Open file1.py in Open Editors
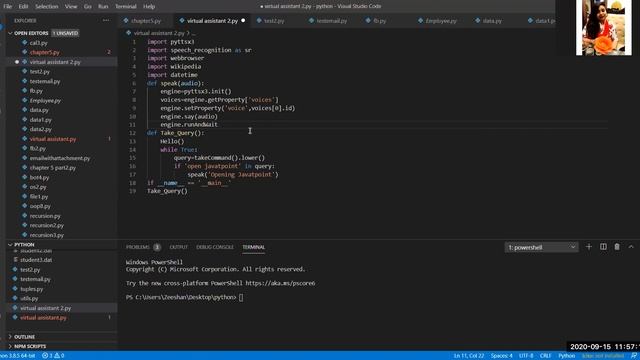 click(x=39, y=196)
